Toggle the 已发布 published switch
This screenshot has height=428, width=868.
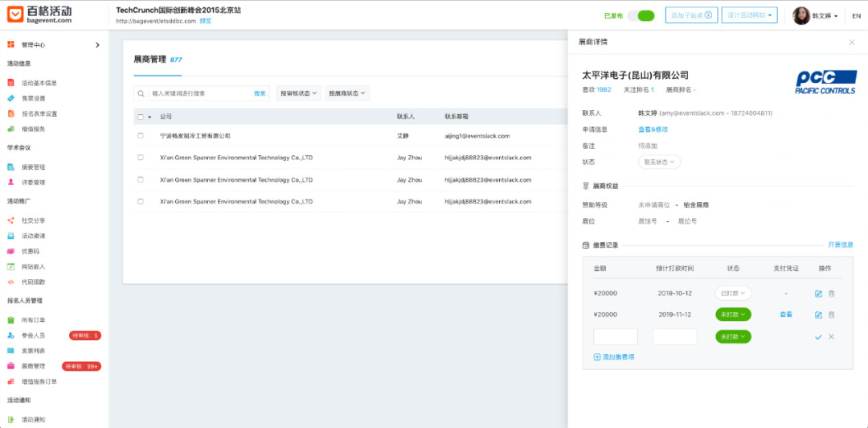coord(641,15)
